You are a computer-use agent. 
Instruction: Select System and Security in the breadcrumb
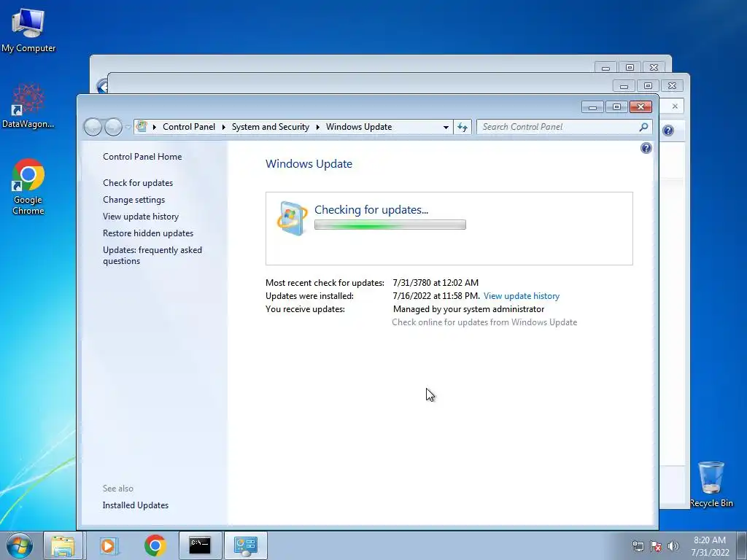pos(270,127)
